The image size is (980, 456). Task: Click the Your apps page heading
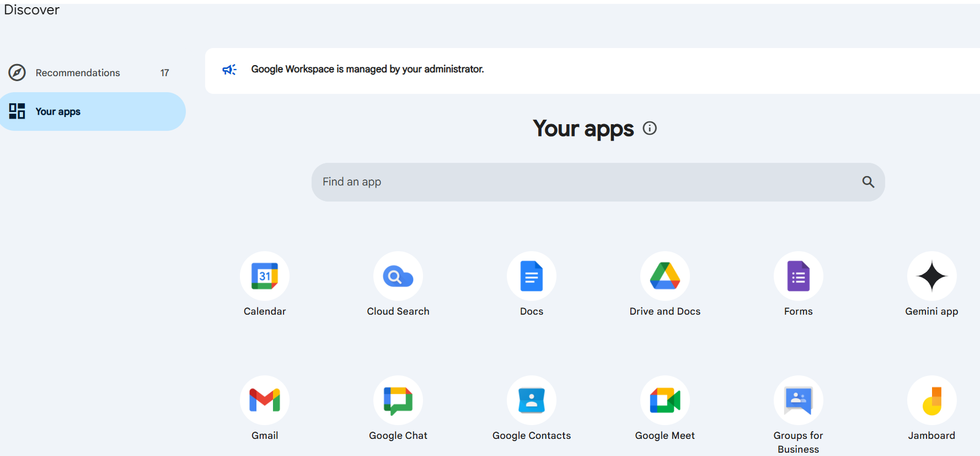click(583, 129)
